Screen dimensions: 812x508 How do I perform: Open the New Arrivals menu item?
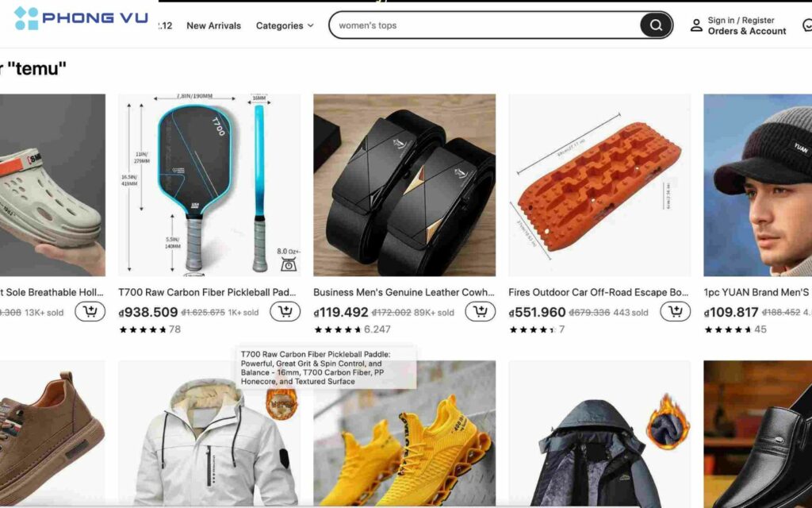(x=213, y=25)
